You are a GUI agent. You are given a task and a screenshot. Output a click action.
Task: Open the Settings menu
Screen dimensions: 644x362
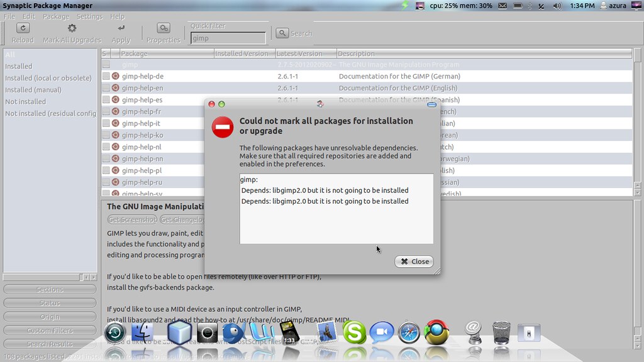[90, 16]
